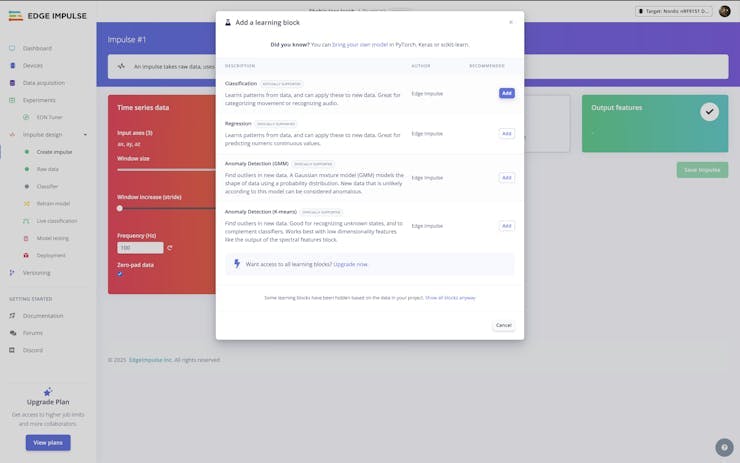Click the lightning bolt upgrade icon
740x463 pixels.
(x=237, y=264)
